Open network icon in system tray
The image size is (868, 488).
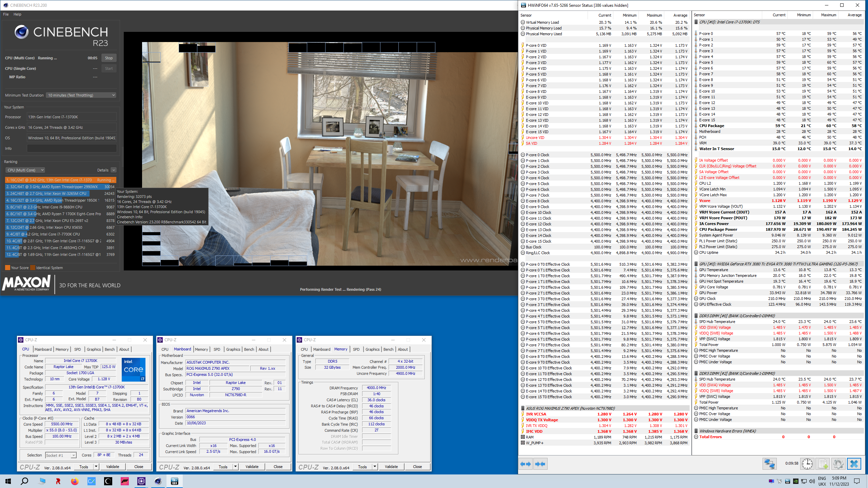tap(804, 481)
